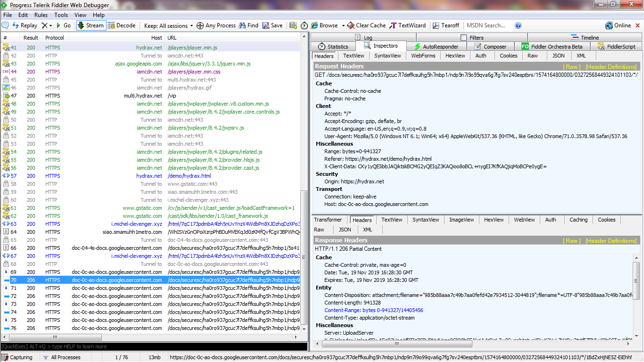Click Header Definitions link in Response Headers
Screen dimensions: 644x362
coord(611,241)
